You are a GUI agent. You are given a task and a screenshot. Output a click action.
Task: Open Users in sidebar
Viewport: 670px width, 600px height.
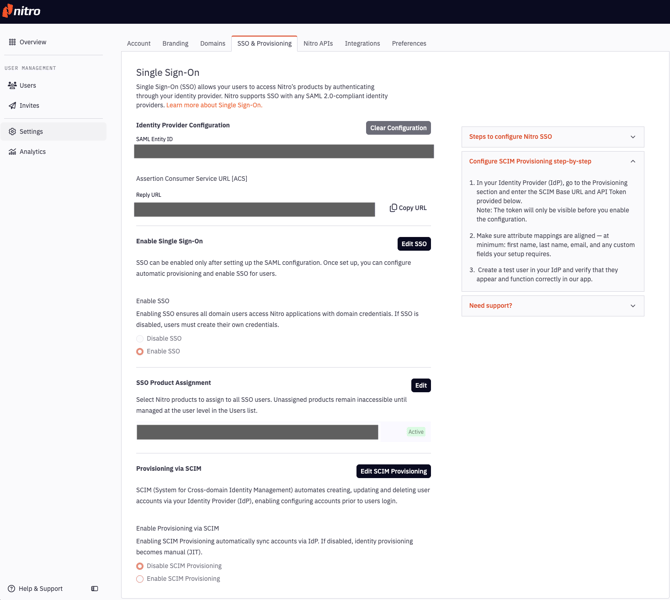tap(28, 85)
